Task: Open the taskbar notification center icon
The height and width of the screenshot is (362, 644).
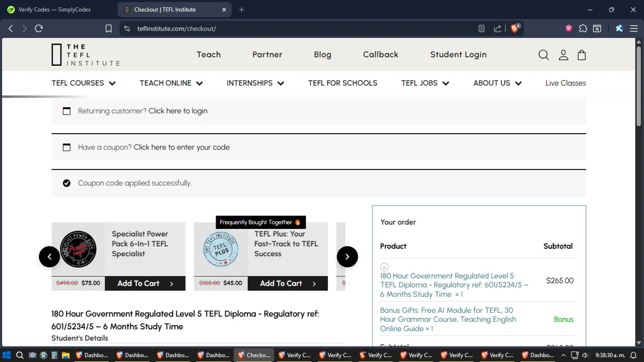Action: pos(633,355)
